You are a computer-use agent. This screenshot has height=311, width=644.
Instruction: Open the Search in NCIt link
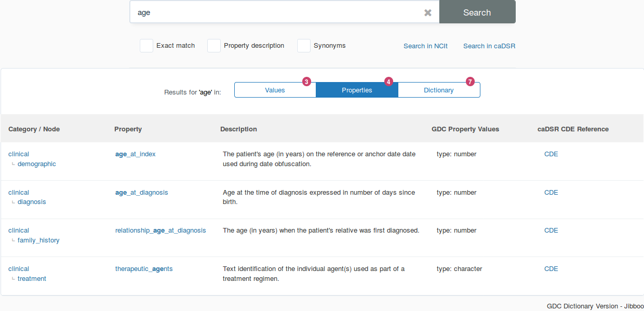coord(425,46)
